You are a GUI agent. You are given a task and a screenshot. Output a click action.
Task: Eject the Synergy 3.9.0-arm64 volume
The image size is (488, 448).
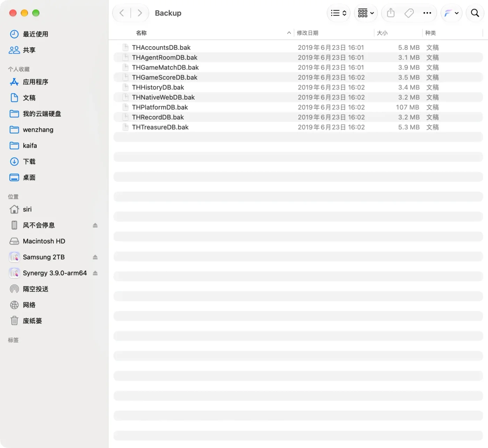pyautogui.click(x=95, y=273)
